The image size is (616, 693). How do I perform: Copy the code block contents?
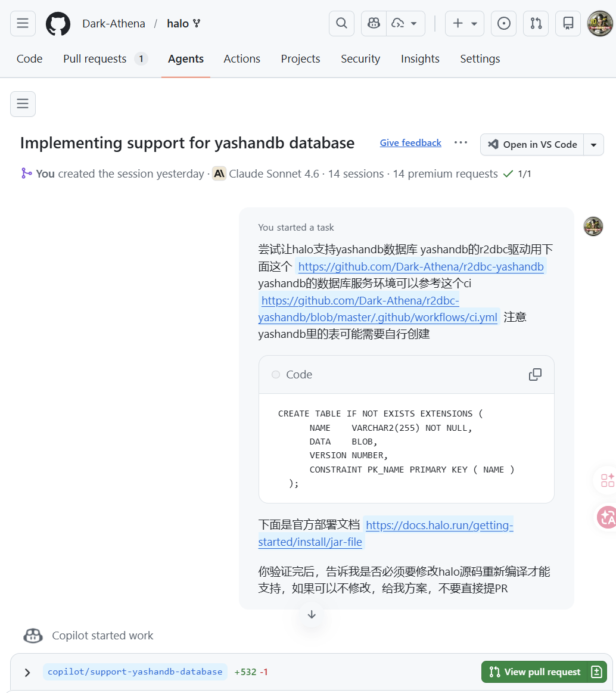tap(535, 374)
